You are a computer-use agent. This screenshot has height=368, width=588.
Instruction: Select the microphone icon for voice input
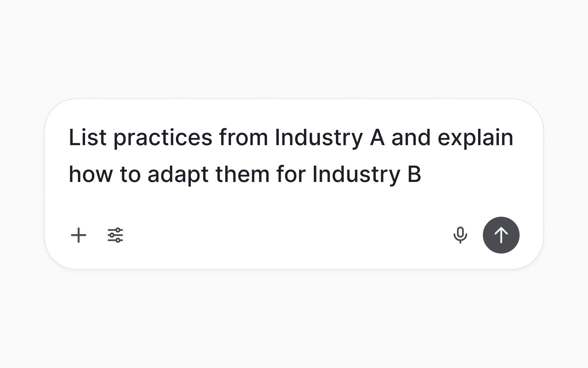[x=461, y=235]
